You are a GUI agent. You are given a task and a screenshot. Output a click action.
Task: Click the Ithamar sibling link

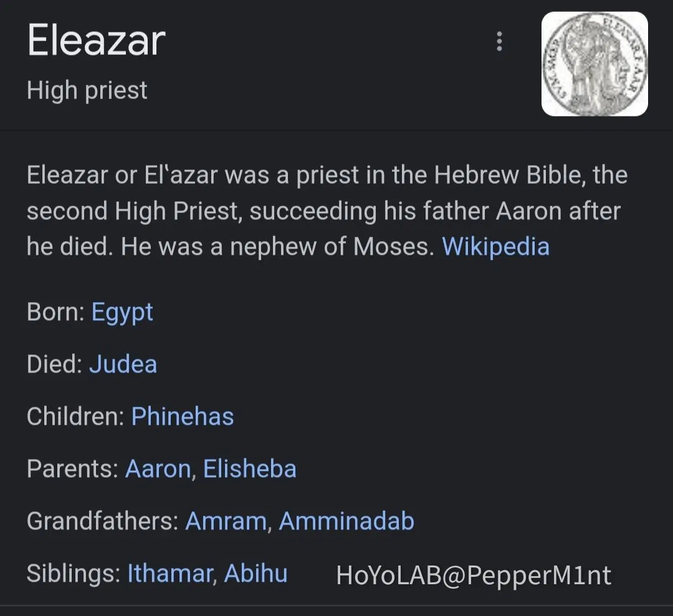(x=168, y=574)
